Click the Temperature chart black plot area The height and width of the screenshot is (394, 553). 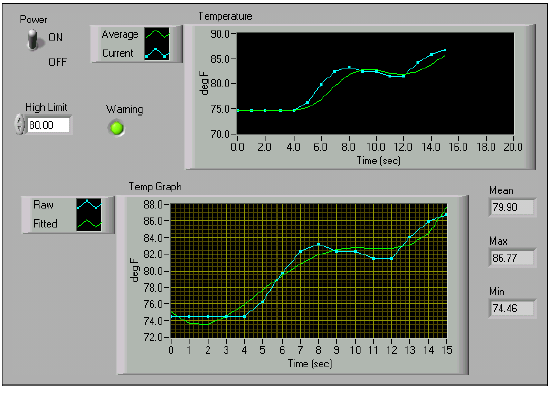375,83
